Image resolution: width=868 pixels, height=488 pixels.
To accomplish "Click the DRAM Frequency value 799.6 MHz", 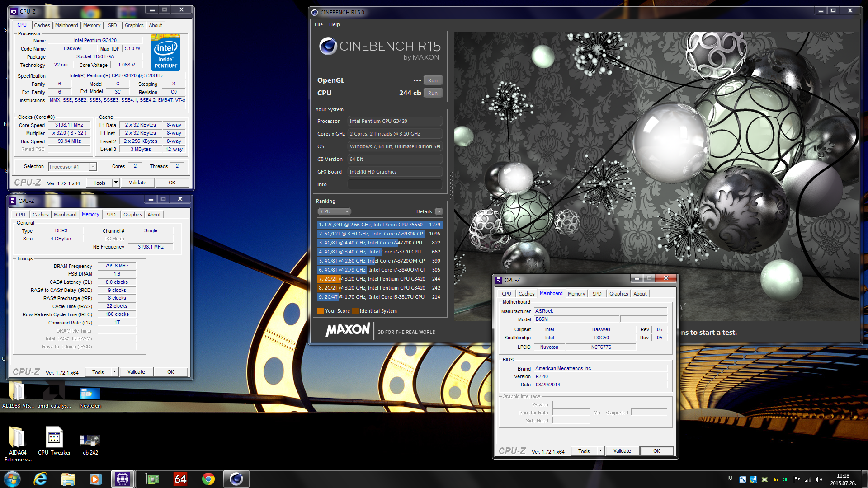I will pyautogui.click(x=117, y=266).
